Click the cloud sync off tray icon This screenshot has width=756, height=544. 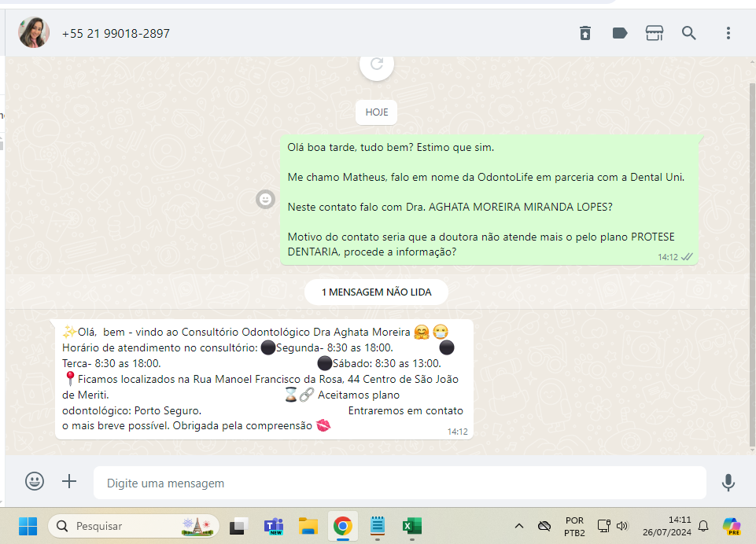[x=544, y=526]
